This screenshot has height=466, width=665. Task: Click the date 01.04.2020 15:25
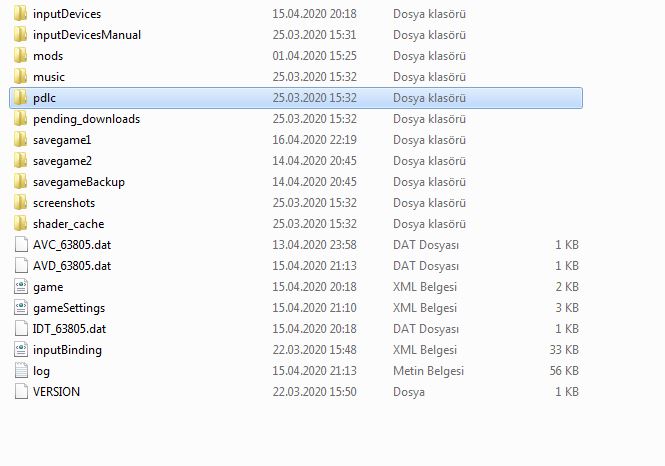(314, 56)
